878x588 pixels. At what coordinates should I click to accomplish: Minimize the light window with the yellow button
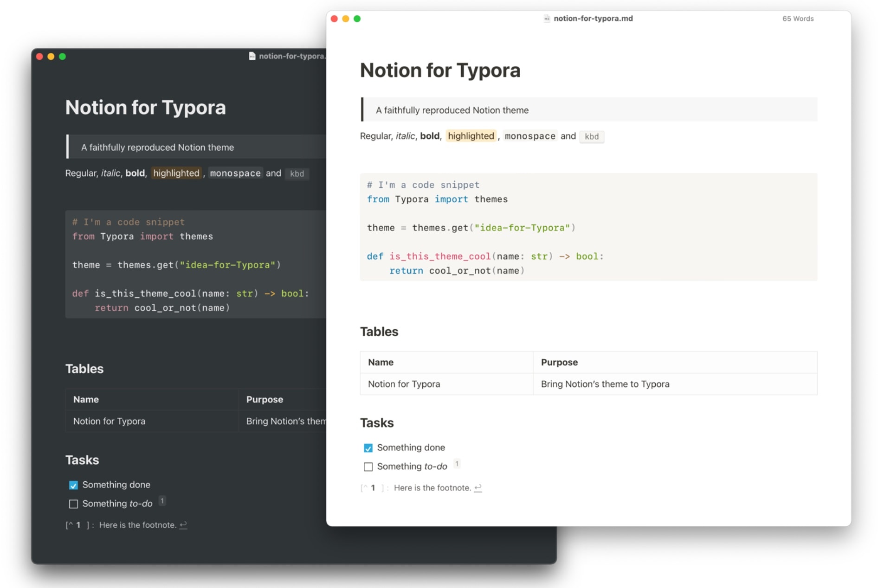[x=346, y=19]
